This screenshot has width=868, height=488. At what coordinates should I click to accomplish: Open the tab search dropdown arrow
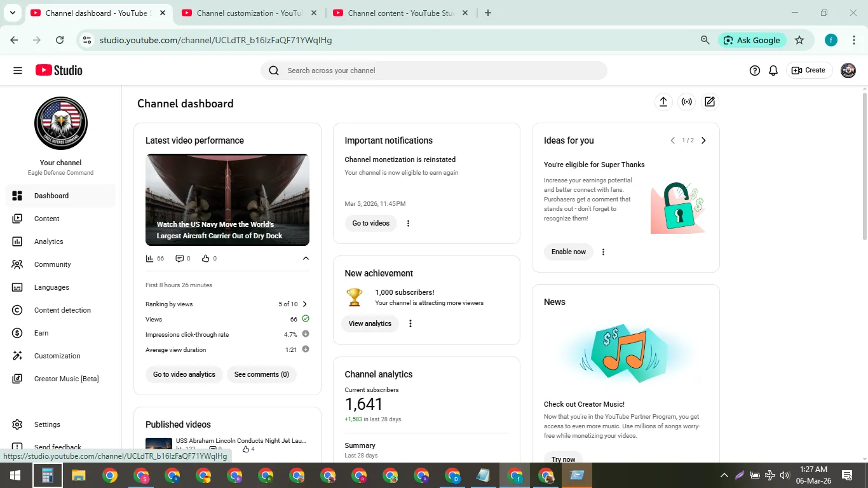(13, 13)
